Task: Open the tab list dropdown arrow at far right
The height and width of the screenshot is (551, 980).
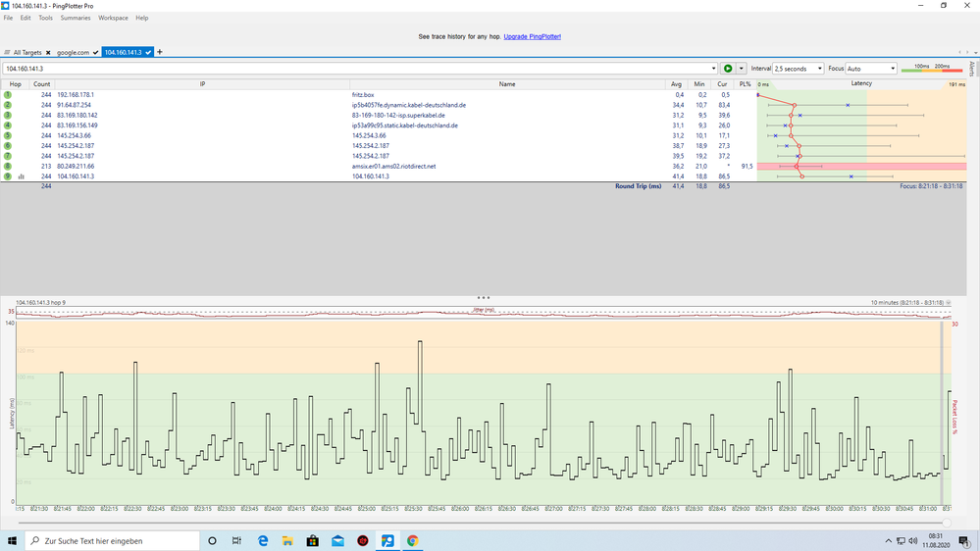Action: click(976, 53)
